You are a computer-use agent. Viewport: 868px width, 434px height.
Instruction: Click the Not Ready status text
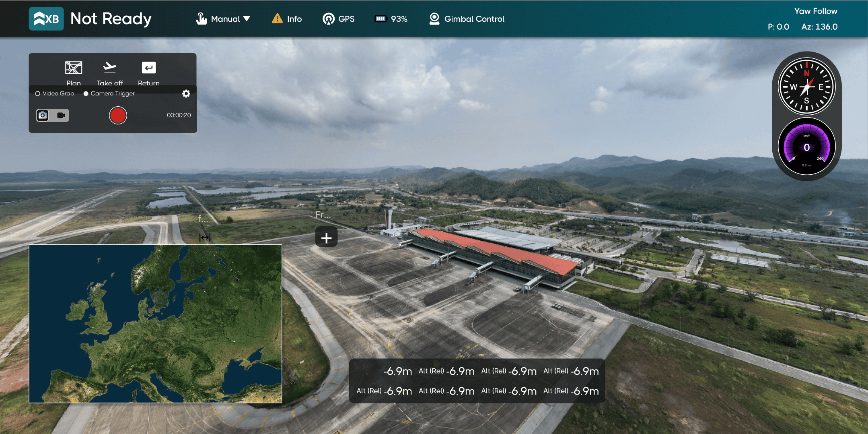[x=111, y=19]
